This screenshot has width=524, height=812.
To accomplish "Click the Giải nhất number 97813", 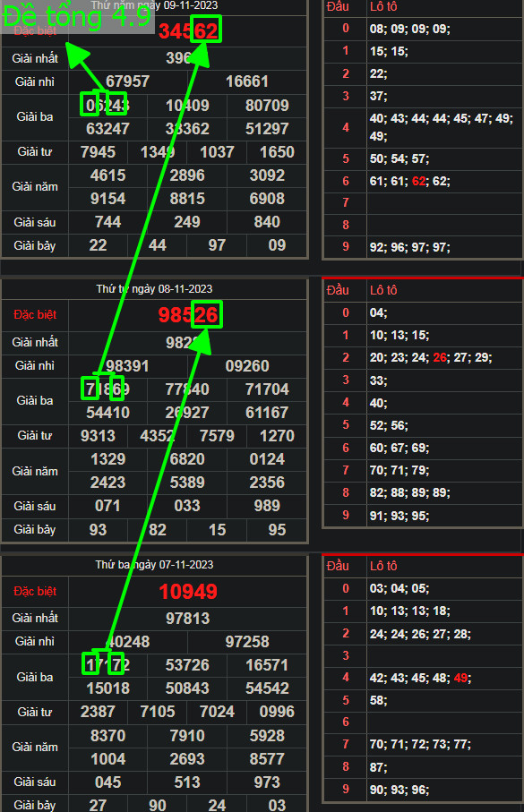I will click(x=187, y=619).
